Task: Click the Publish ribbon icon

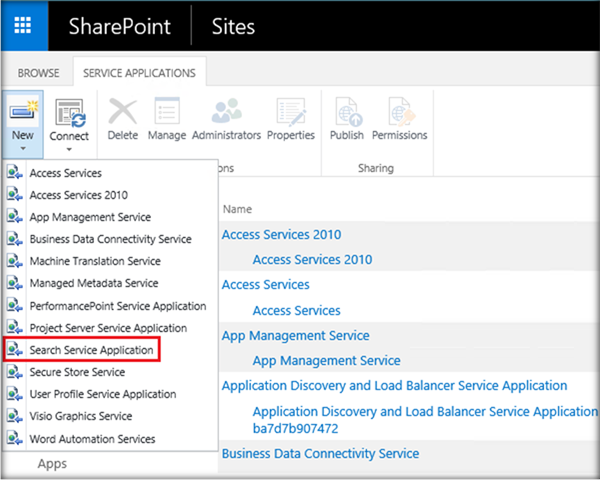Action: pos(347,113)
